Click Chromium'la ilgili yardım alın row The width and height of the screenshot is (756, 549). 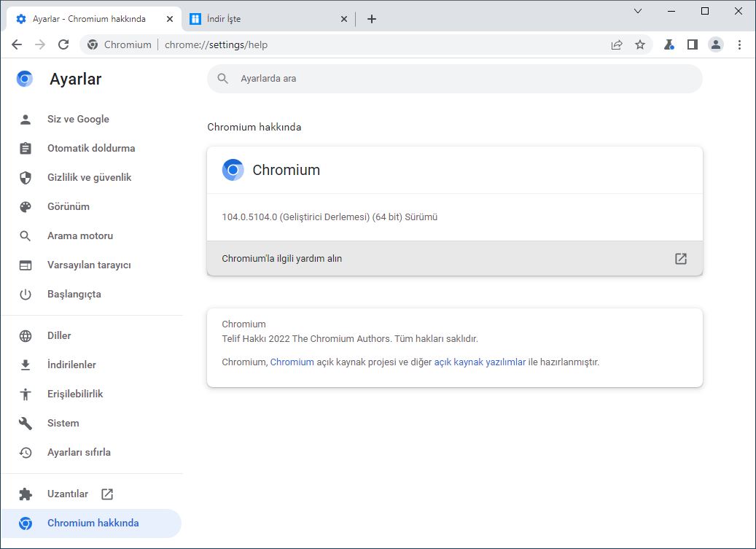tap(455, 258)
